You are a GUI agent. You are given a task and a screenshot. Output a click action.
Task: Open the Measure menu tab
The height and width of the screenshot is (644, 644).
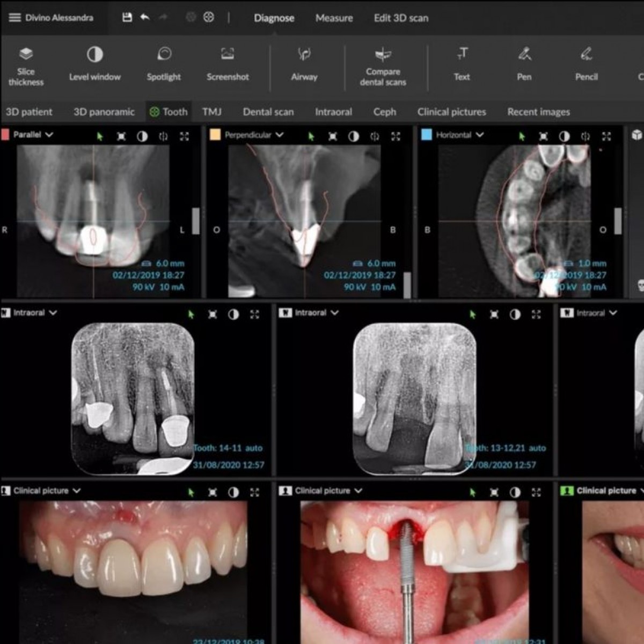point(334,18)
